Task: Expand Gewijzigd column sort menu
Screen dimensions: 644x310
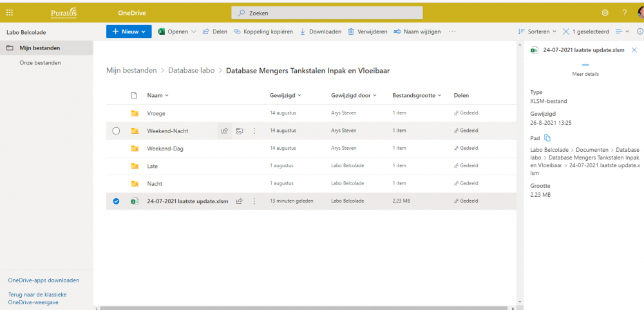Action: pyautogui.click(x=285, y=95)
